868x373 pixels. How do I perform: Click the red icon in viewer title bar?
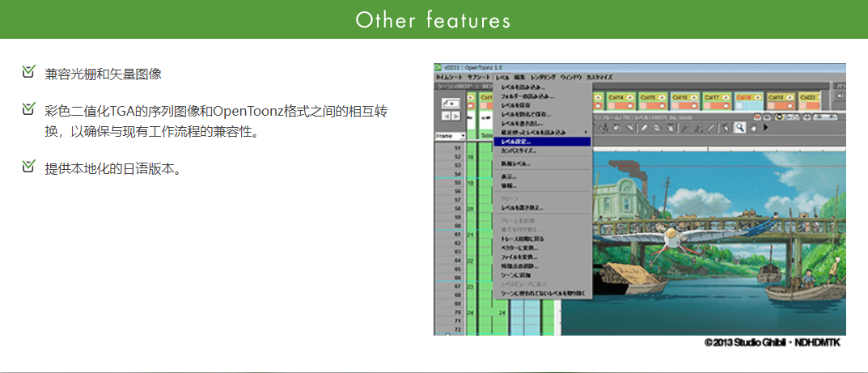[x=757, y=117]
